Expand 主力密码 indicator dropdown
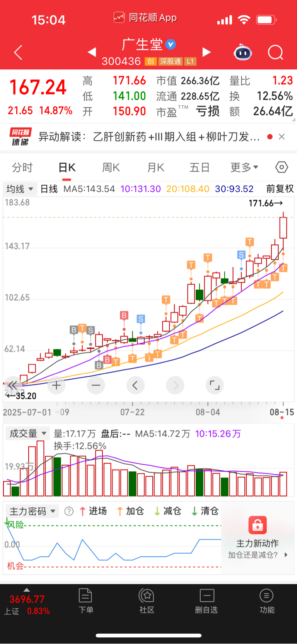Image resolution: width=297 pixels, height=644 pixels. pyautogui.click(x=32, y=511)
